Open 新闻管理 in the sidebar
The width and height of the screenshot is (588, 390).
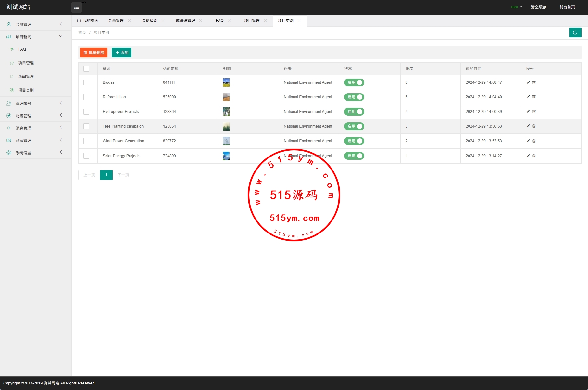pos(26,77)
